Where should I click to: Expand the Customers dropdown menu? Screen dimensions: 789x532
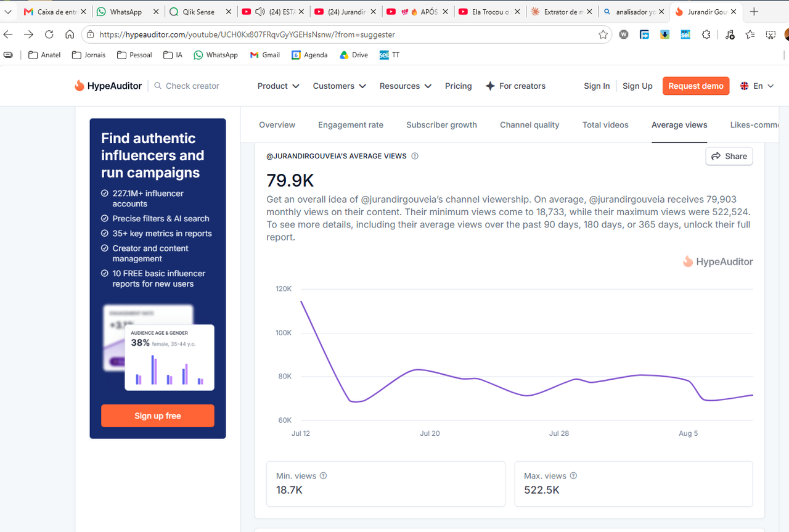click(x=340, y=86)
